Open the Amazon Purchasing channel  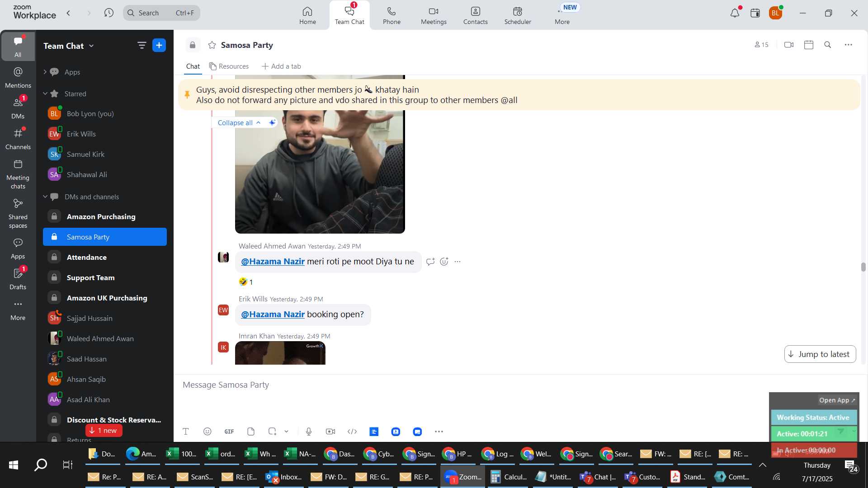click(x=105, y=216)
